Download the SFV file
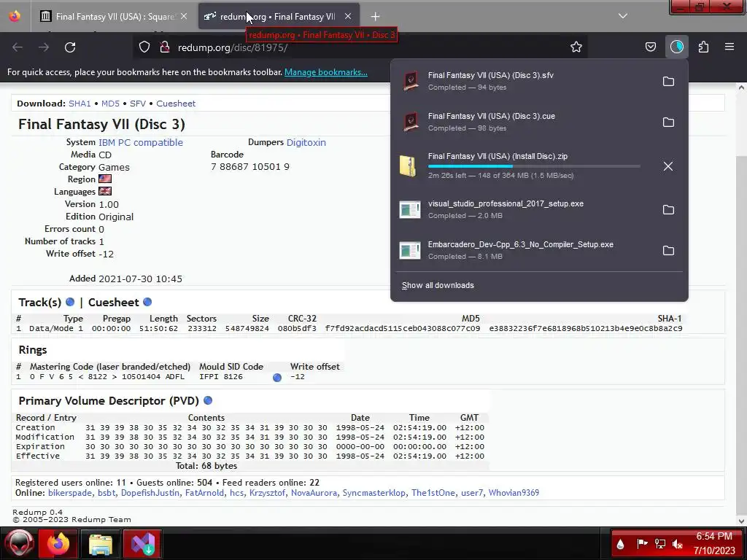This screenshot has width=747, height=560. [x=138, y=104]
